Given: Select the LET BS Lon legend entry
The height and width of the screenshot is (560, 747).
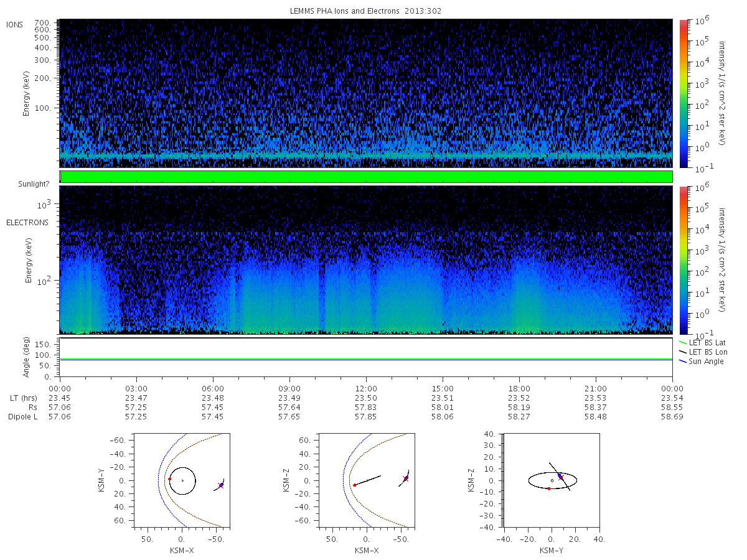Looking at the screenshot, I should [x=702, y=352].
